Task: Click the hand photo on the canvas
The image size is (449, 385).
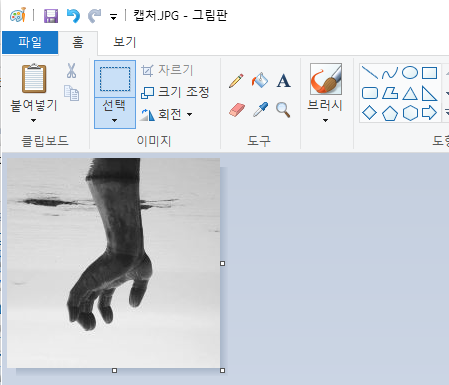Action: click(113, 263)
